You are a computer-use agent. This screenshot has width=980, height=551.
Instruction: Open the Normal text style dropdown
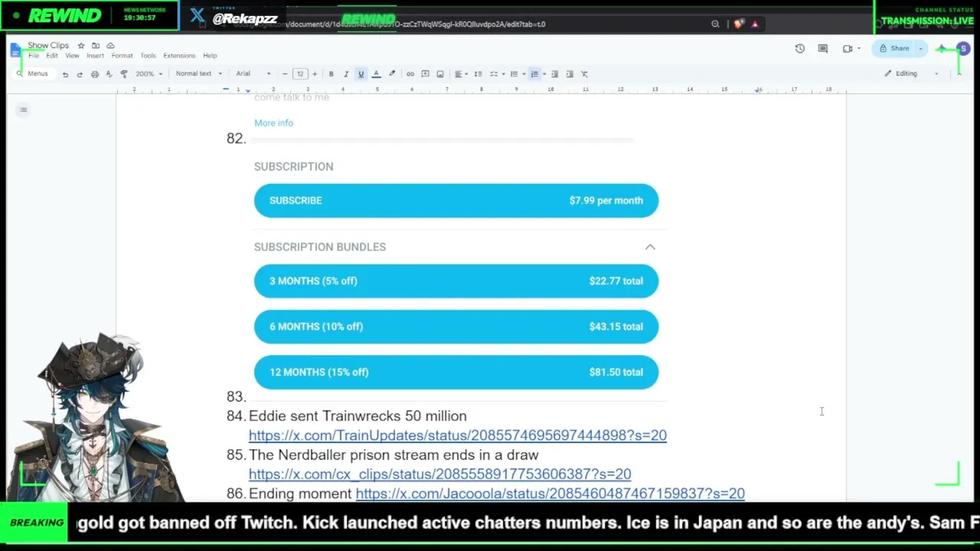[199, 74]
